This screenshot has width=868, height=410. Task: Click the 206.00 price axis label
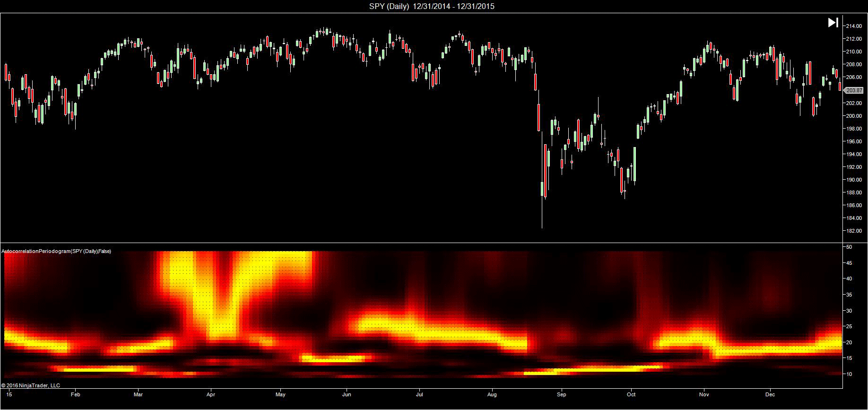(853, 77)
